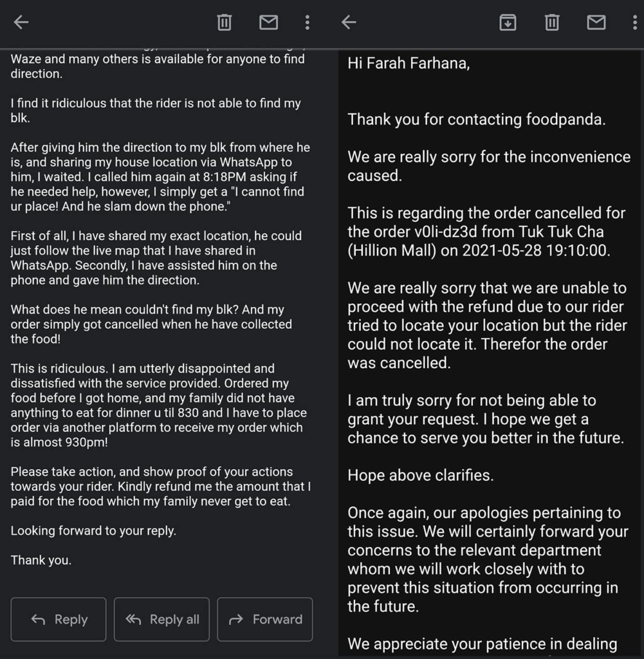Tap the 'Thank you for contacting foodpanda' line
644x659 pixels.
[476, 119]
